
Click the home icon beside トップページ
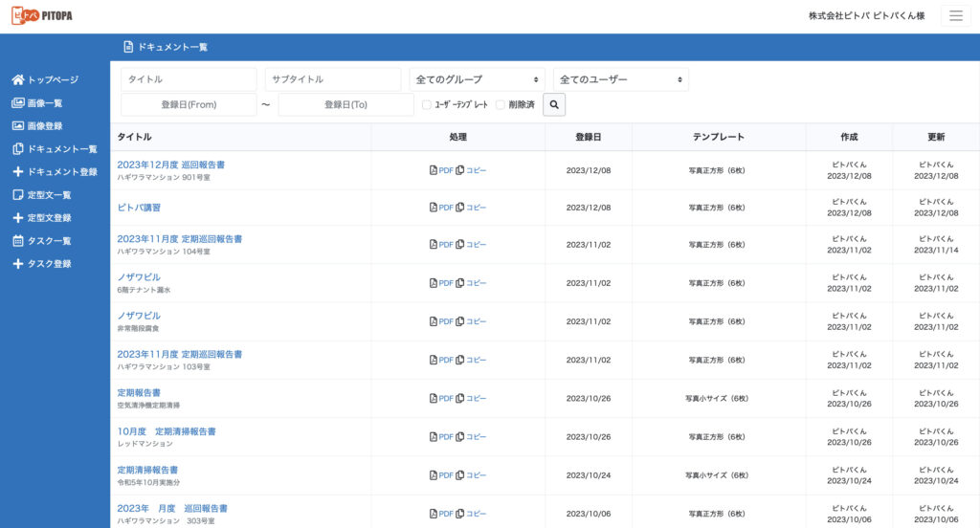[18, 79]
